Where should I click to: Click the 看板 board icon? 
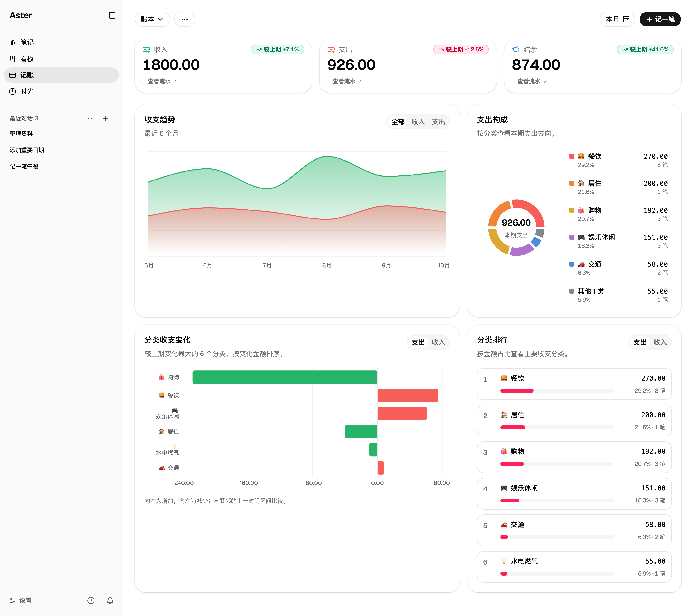point(13,59)
